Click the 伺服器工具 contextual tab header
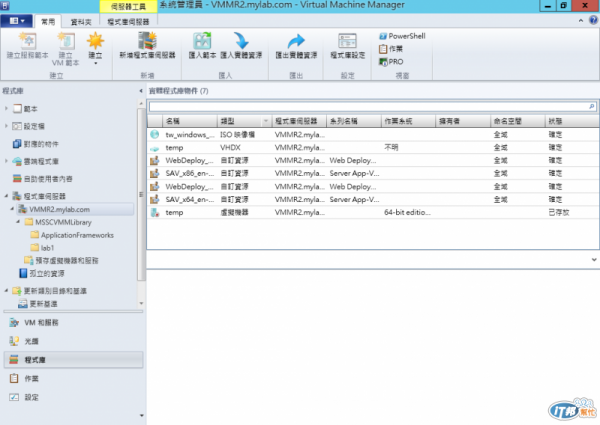The width and height of the screenshot is (600, 425). pos(128,6)
